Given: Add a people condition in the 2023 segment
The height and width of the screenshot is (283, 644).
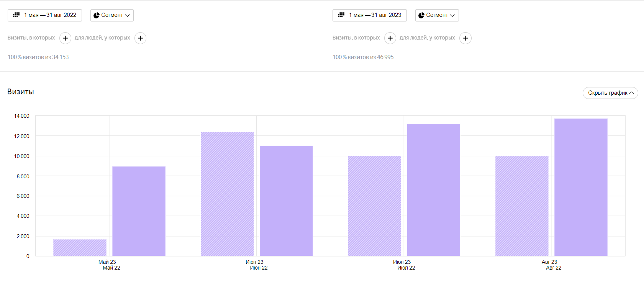Looking at the screenshot, I should coord(465,38).
